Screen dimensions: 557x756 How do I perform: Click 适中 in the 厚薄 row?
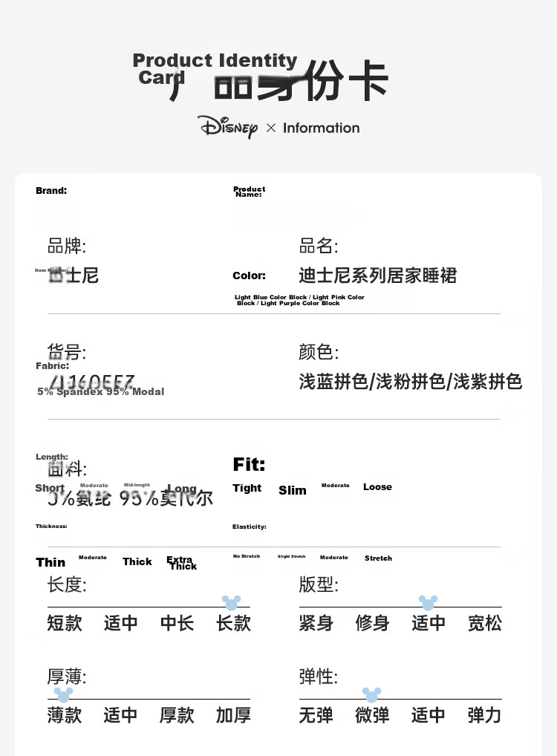click(120, 715)
